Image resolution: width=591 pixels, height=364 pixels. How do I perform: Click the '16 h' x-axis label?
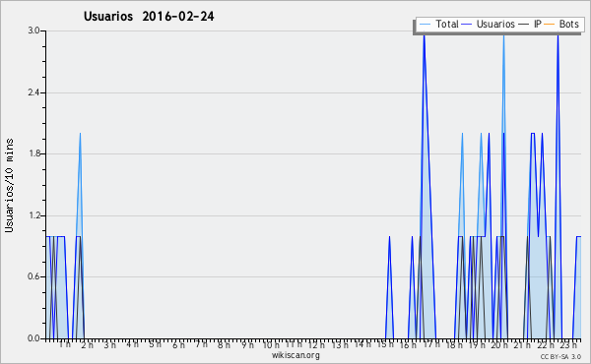click(x=408, y=344)
